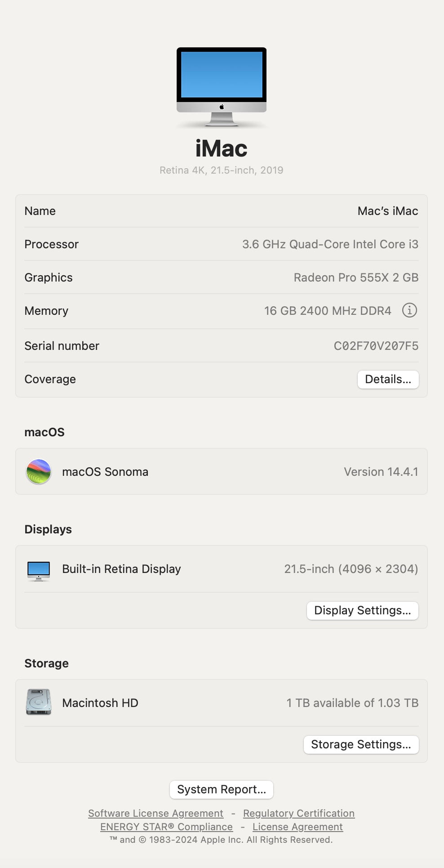
Task: Open Display Settings
Action: coord(362,610)
